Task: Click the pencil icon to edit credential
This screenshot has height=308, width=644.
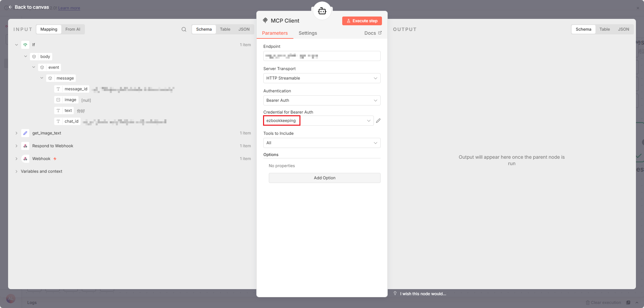Action: click(378, 121)
